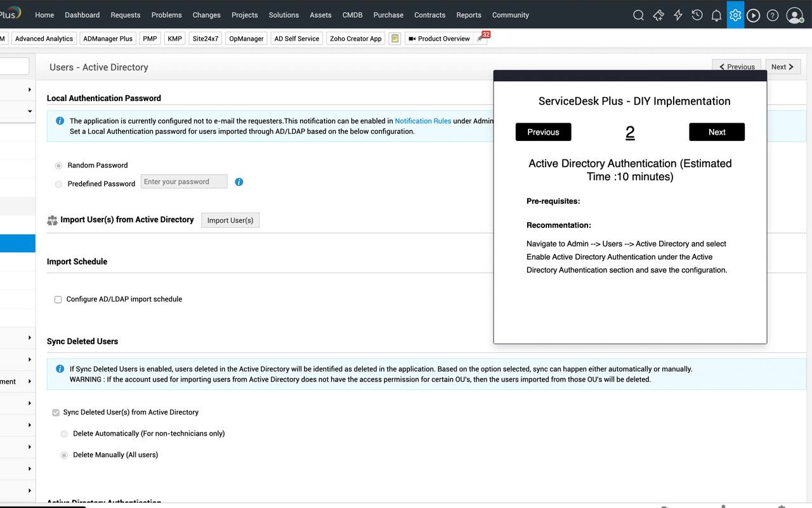Click the sidebar search box
812x508 pixels.
coord(15,66)
